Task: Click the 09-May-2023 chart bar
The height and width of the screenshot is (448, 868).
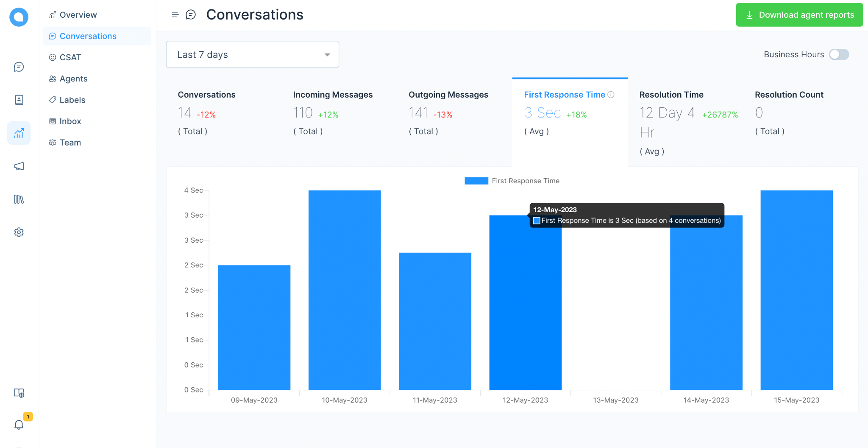Action: [x=254, y=328]
